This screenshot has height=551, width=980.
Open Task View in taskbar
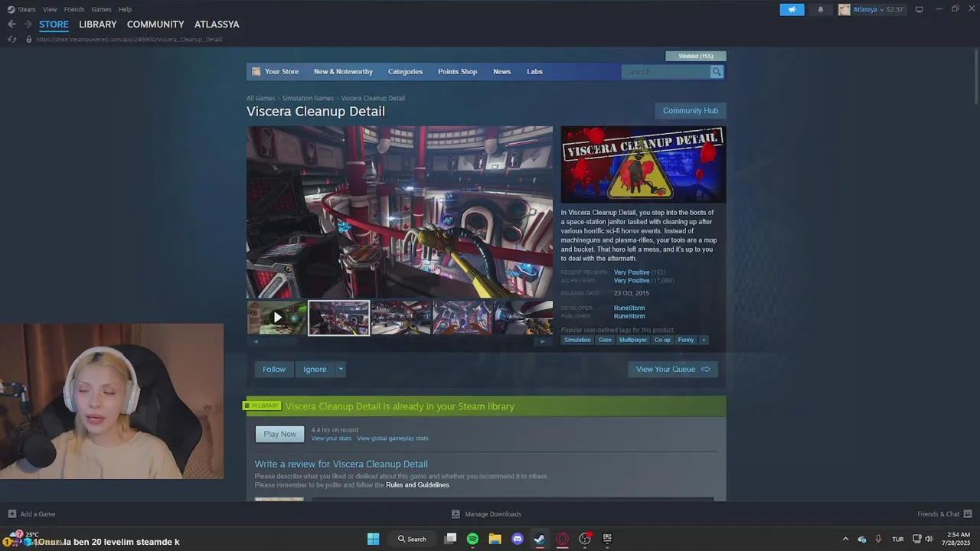450,539
